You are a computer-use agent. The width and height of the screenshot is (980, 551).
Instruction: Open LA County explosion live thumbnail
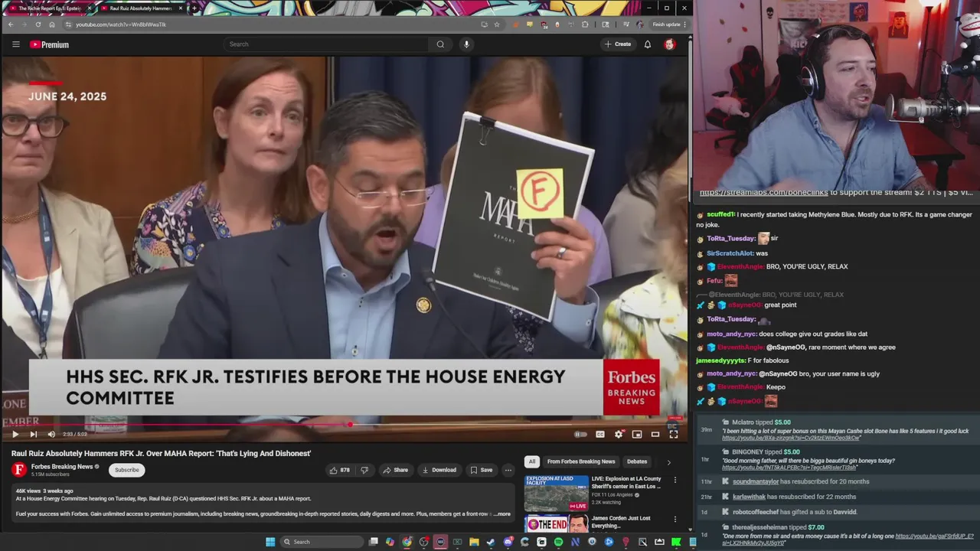point(556,493)
